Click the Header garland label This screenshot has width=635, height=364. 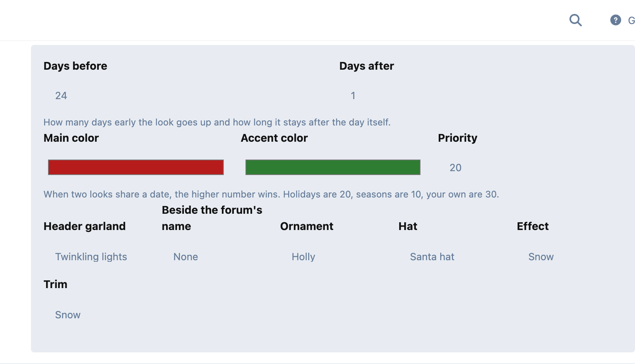coord(85,227)
